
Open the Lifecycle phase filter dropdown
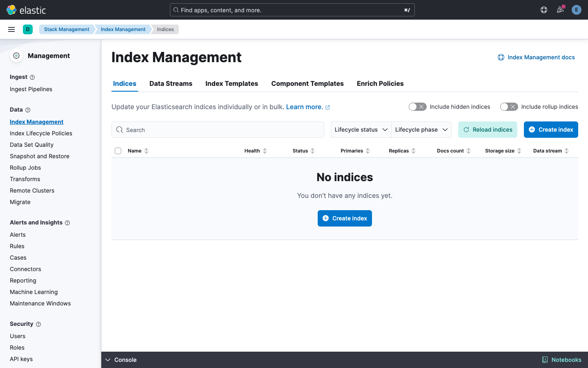pos(421,130)
